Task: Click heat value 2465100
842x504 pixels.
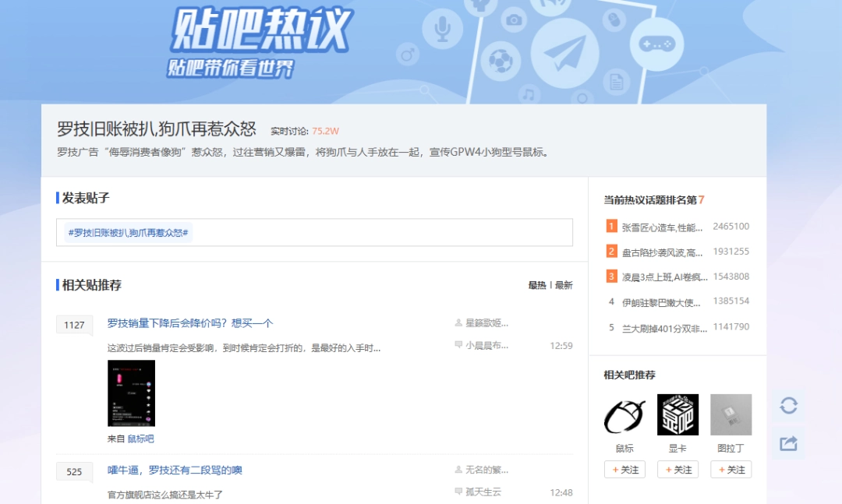Action: [x=731, y=227]
